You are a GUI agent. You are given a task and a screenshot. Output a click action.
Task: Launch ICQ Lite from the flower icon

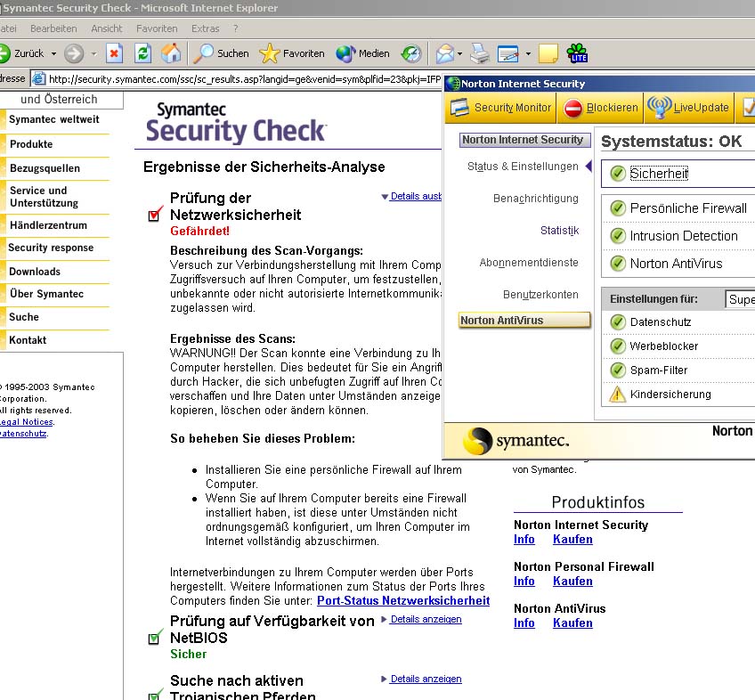pyautogui.click(x=577, y=53)
